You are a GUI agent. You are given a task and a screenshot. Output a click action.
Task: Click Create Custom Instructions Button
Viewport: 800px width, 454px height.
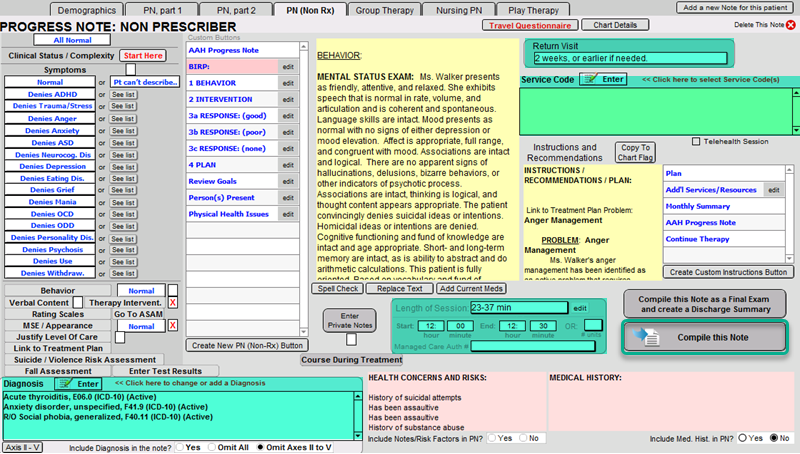(x=728, y=272)
